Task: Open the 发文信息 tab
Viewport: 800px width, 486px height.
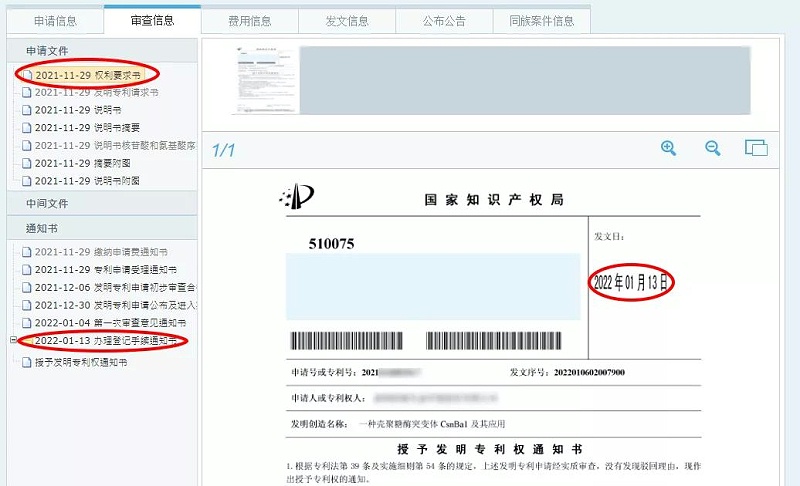Action: (x=347, y=21)
